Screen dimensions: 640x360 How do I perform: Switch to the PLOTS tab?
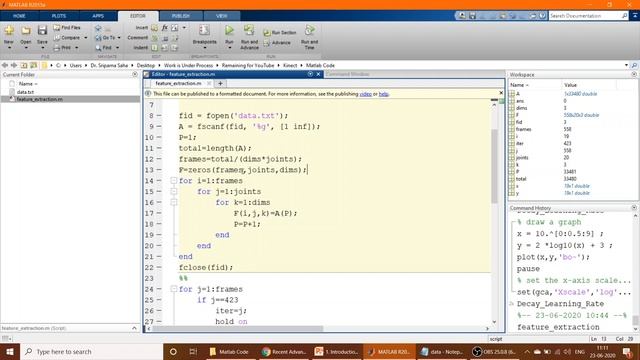coord(58,16)
